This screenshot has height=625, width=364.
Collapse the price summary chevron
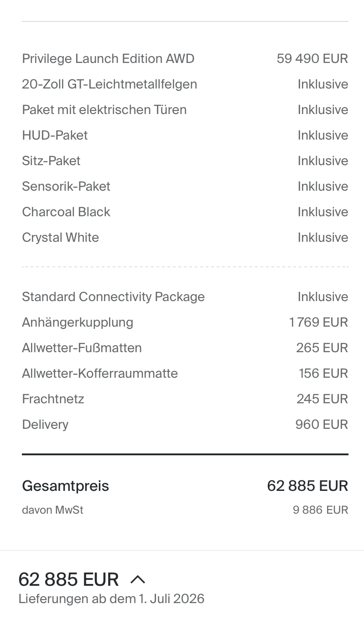point(138,579)
